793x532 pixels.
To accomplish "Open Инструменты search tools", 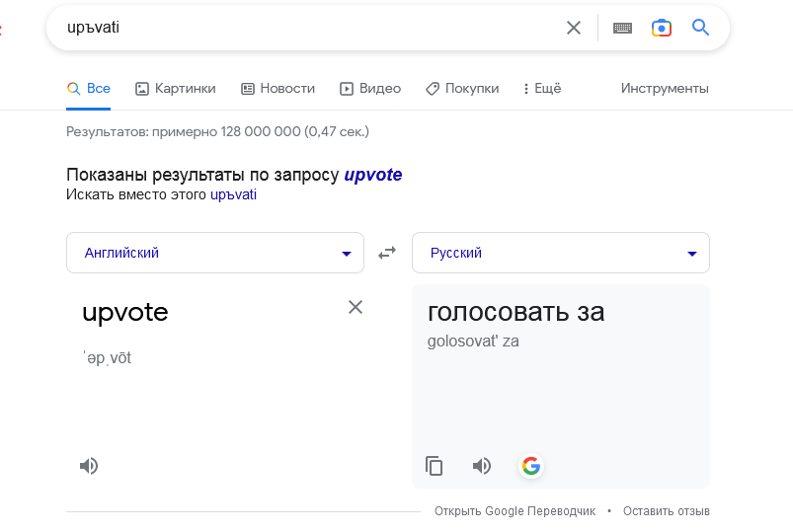I will (x=665, y=89).
